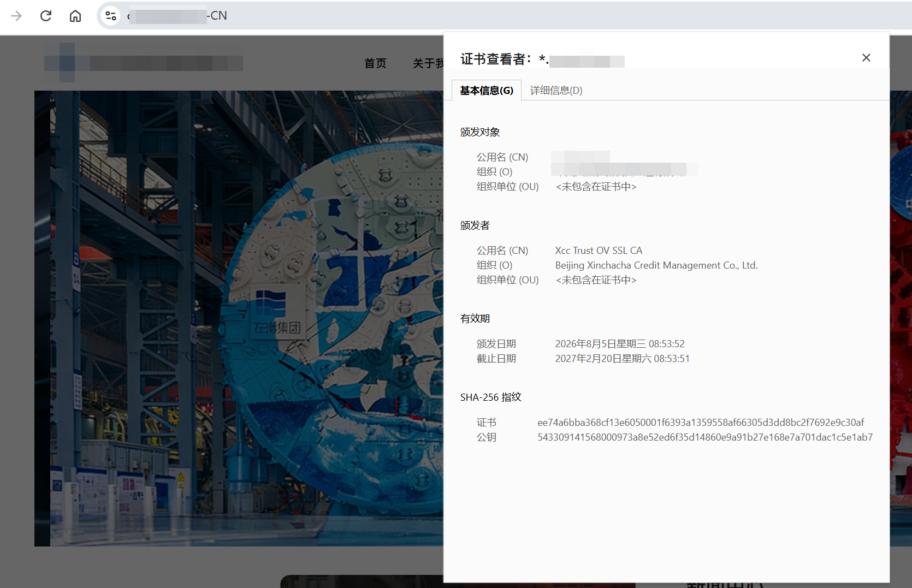Go to the browser home page icon

(x=75, y=16)
